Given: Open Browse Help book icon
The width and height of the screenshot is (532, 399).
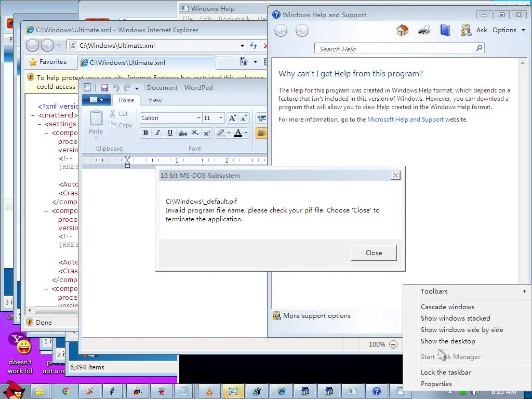Looking at the screenshot, I should (x=445, y=31).
